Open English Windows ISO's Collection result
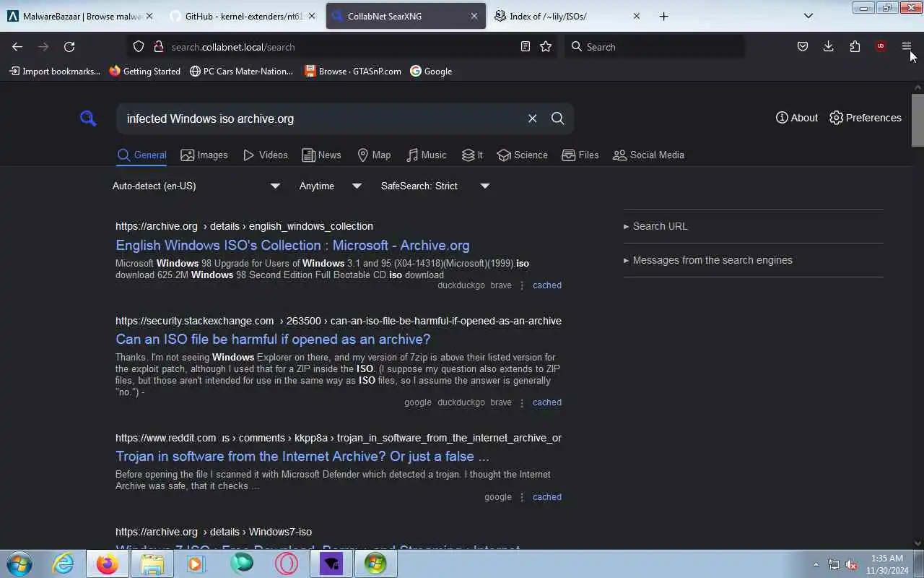 pyautogui.click(x=292, y=245)
